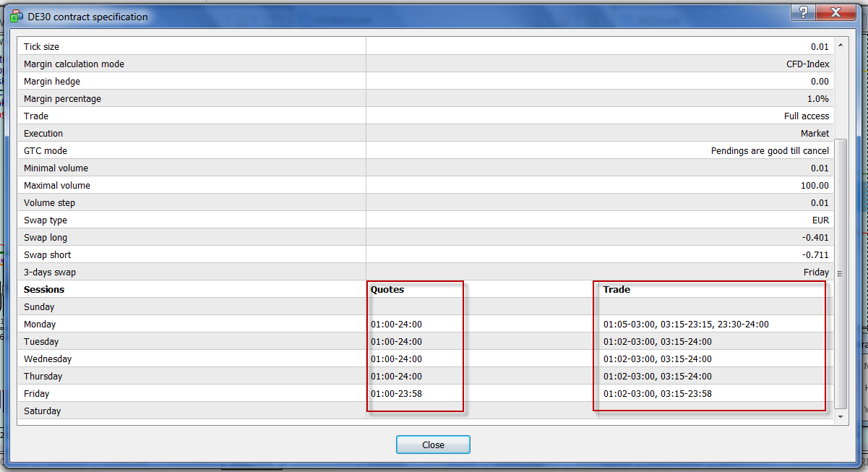Click the -0.401 swap long value
The width and height of the screenshot is (868, 472).
(x=815, y=237)
